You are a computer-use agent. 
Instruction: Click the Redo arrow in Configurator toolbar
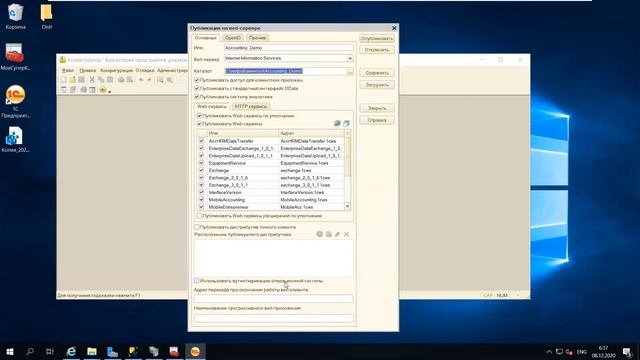pyautogui.click(x=149, y=80)
